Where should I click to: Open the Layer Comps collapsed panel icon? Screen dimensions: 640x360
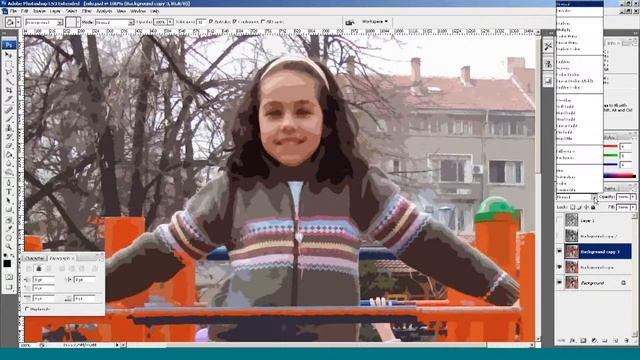[548, 81]
